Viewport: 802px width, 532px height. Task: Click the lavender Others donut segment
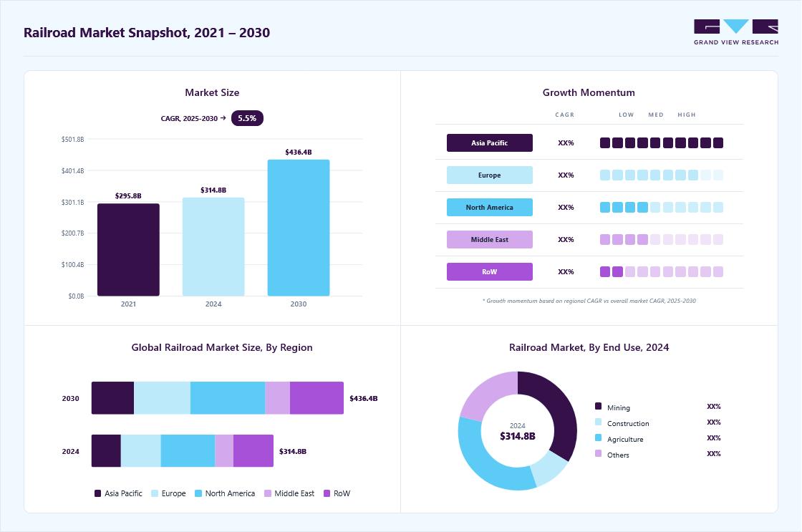487,394
